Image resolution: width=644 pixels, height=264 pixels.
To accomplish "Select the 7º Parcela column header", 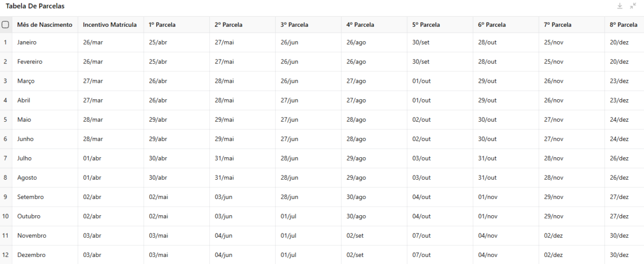I will click(572, 25).
